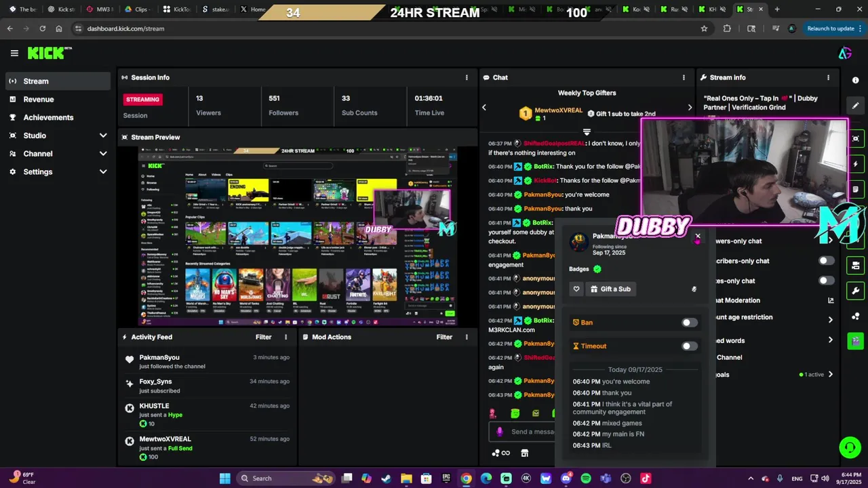Open Stream in the sidebar
The height and width of the screenshot is (488, 868).
pos(58,81)
